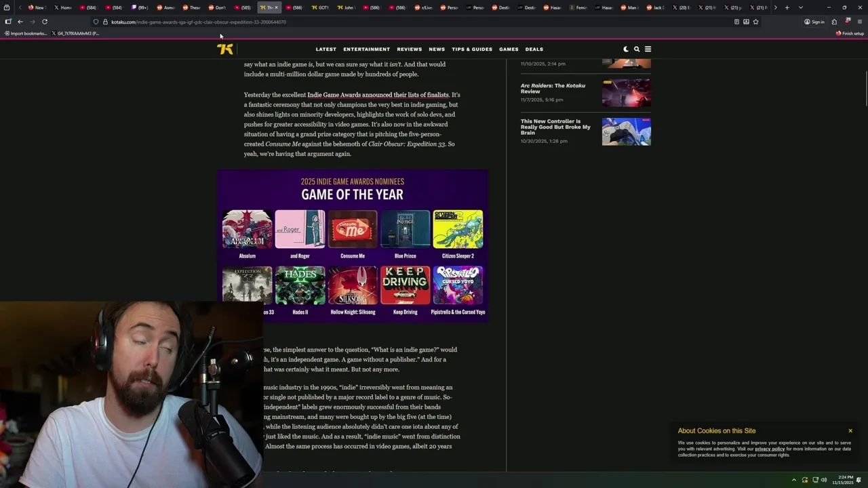Screen dimensions: 868x488
Task: Click the install/save page icon in address bar
Action: click(746, 22)
